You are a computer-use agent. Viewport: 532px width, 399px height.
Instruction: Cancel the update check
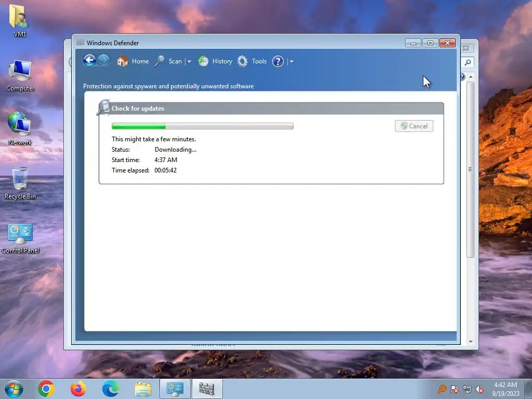pyautogui.click(x=414, y=126)
